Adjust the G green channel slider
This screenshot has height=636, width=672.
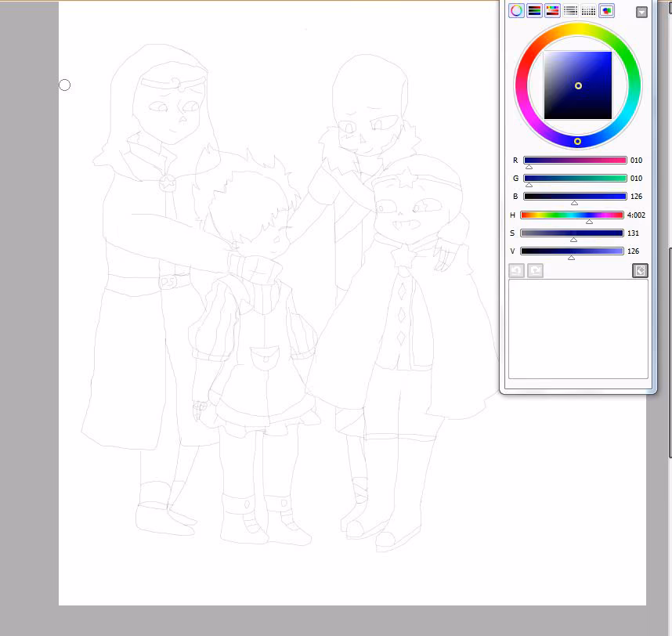(x=575, y=179)
